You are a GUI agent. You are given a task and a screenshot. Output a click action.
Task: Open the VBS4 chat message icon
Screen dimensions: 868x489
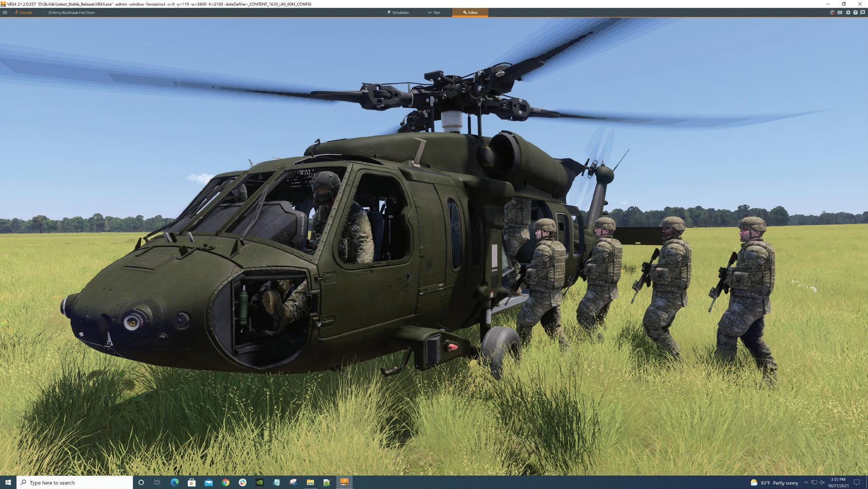[863, 12]
